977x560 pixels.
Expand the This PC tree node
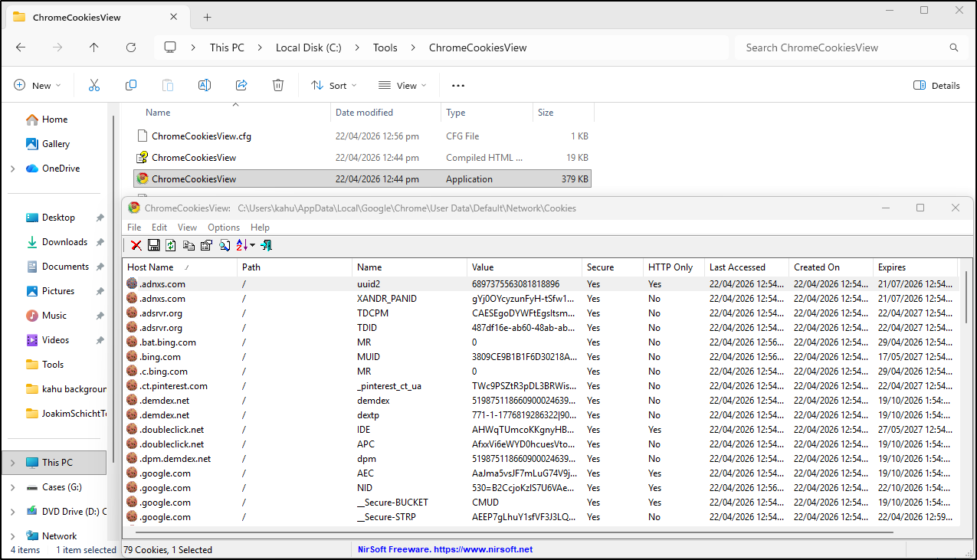click(12, 463)
